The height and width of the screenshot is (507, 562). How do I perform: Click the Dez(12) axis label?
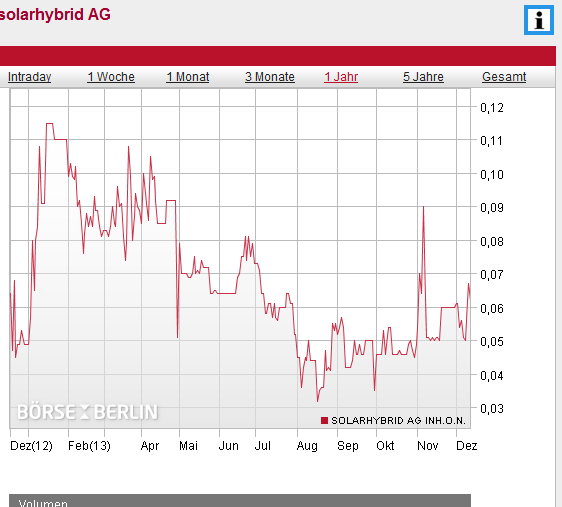click(31, 446)
